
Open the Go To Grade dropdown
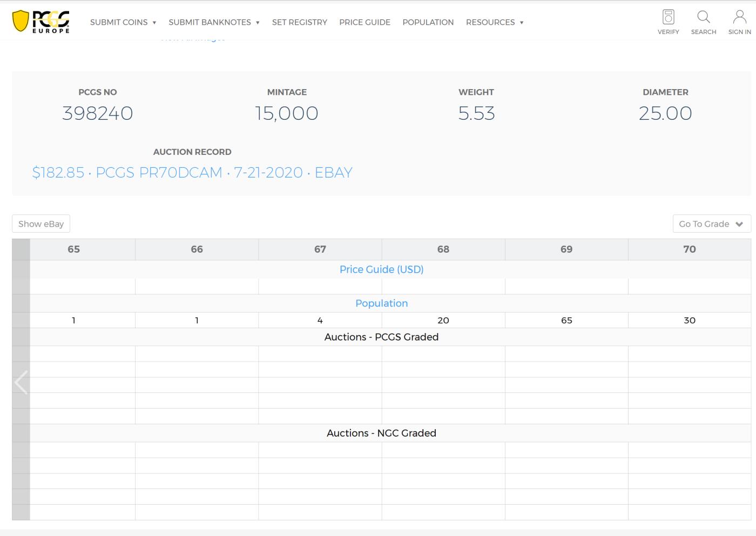[x=711, y=224]
